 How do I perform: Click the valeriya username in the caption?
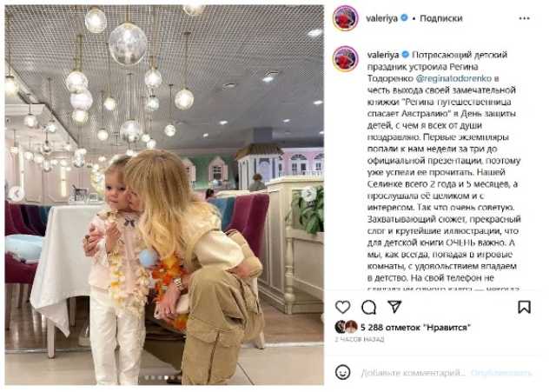coord(383,55)
